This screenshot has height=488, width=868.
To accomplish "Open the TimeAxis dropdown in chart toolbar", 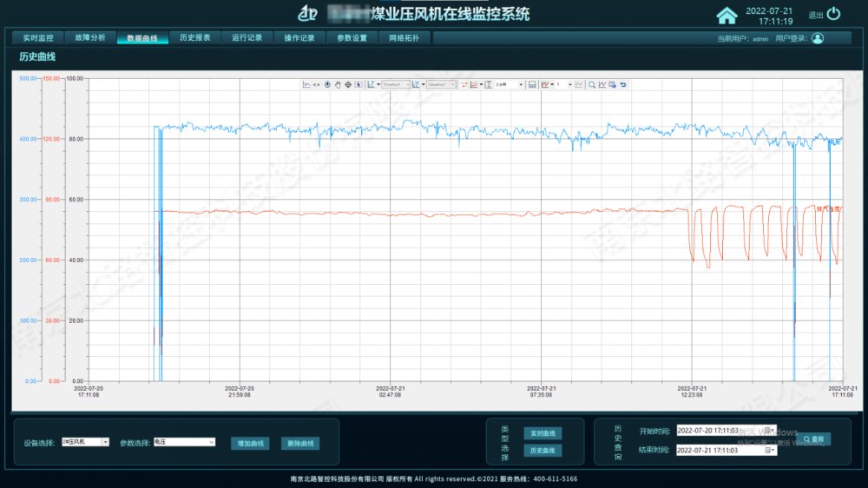I will [405, 84].
